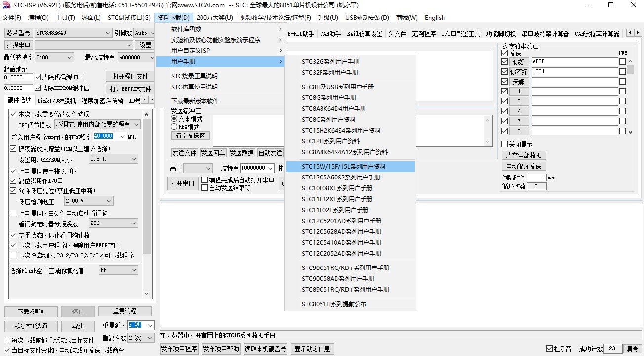This screenshot has width=644, height=356.
Task: Toggle 本次下载需要修改硬件选项 checkbox
Action: coord(13,114)
